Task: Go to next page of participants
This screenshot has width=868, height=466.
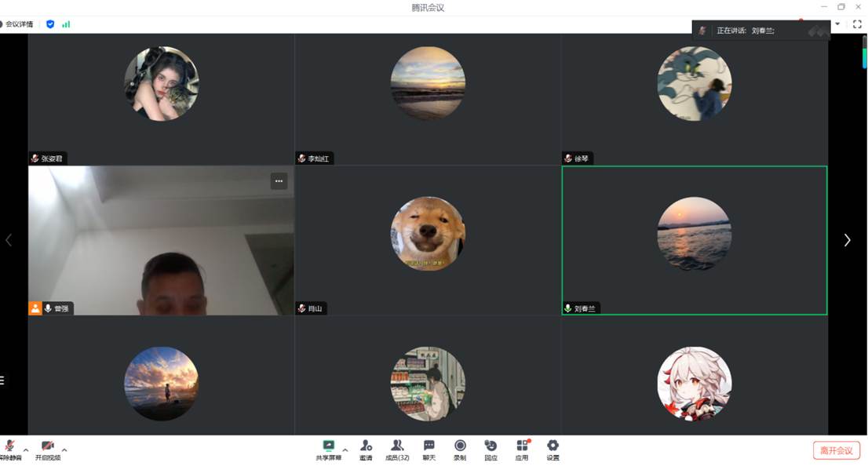Action: click(847, 240)
